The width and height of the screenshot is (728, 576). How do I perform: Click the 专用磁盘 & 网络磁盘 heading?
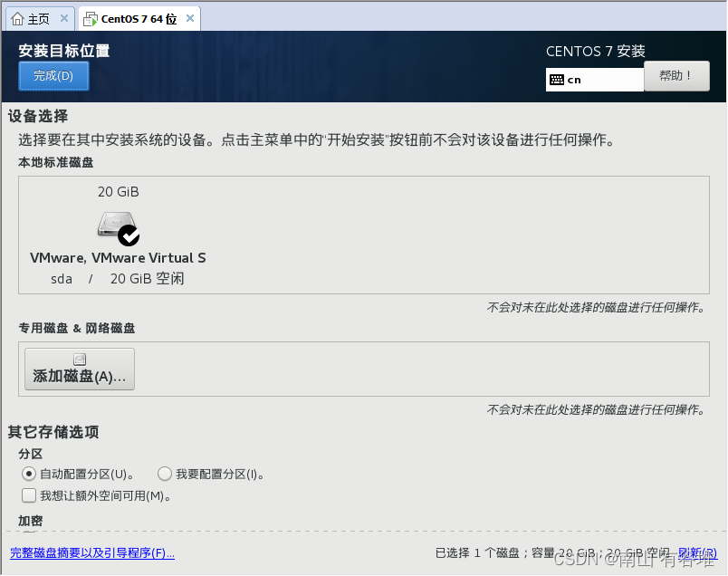tap(77, 329)
